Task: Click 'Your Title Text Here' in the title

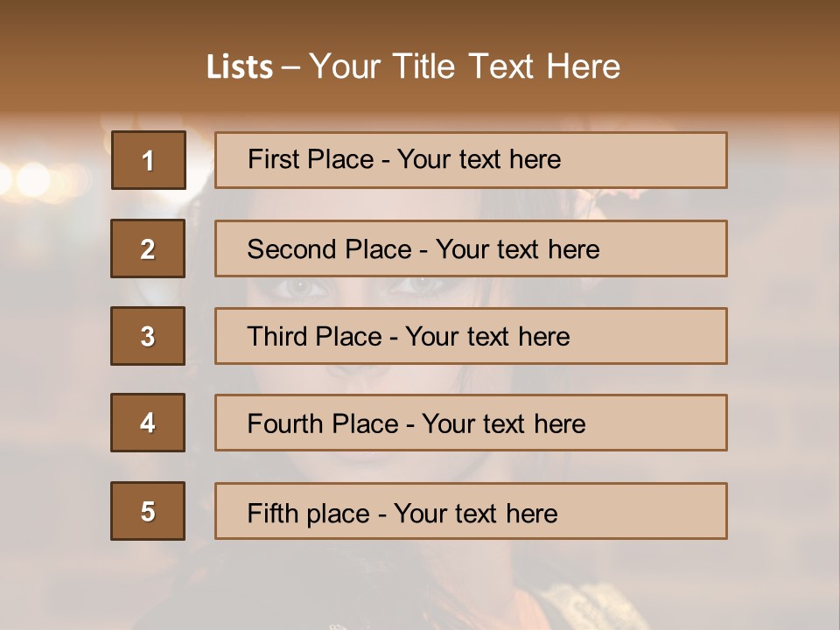Action: click(465, 66)
